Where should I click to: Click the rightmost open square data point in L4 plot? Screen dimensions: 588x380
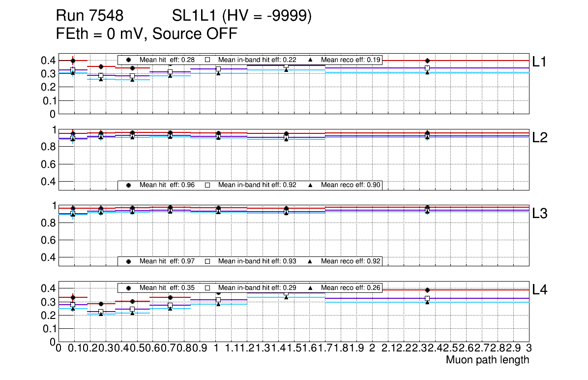click(427, 299)
